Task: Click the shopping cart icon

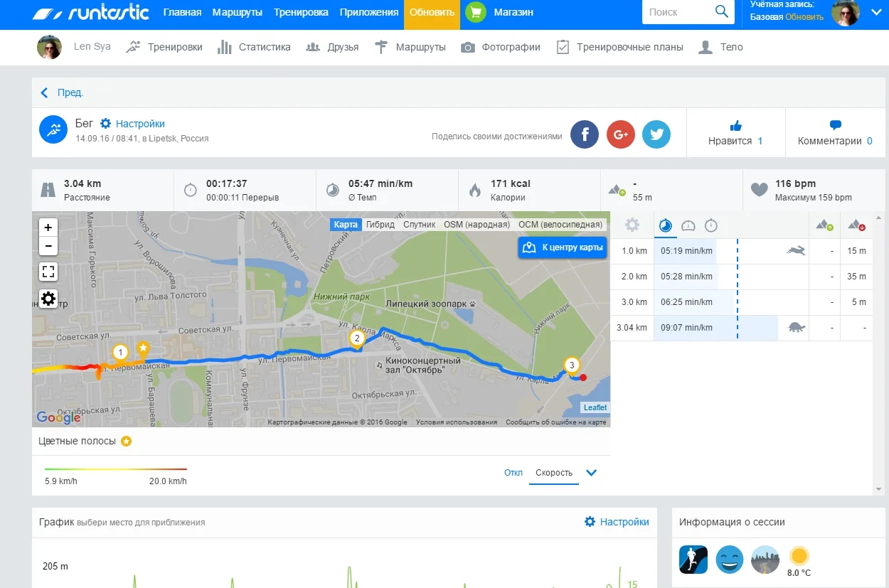Action: coord(476,12)
